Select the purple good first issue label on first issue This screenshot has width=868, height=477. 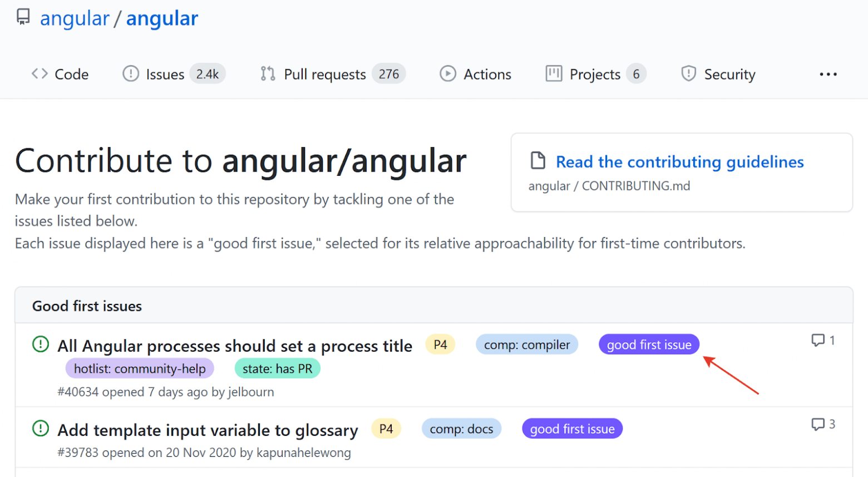pos(649,345)
